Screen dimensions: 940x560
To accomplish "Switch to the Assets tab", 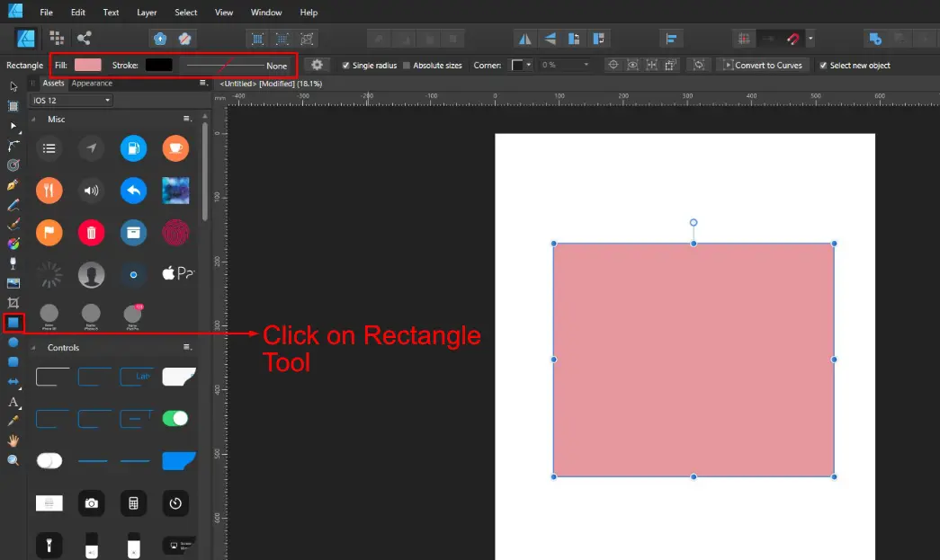I will click(53, 84).
